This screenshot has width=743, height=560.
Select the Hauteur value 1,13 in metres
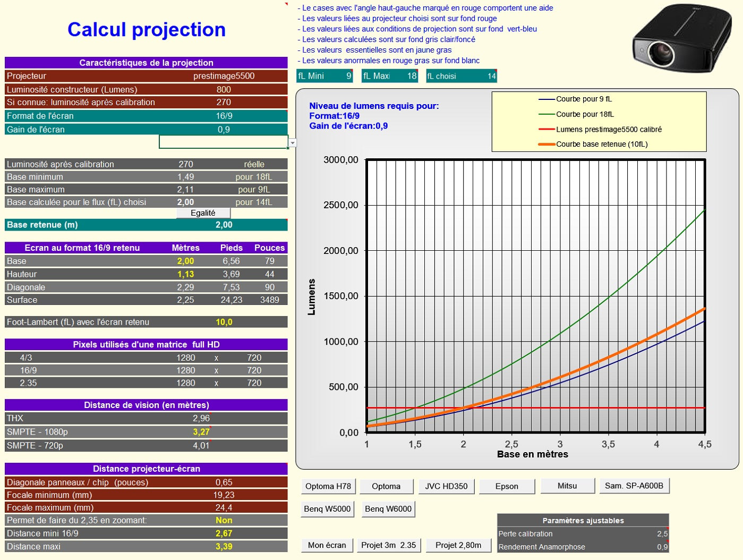[186, 274]
